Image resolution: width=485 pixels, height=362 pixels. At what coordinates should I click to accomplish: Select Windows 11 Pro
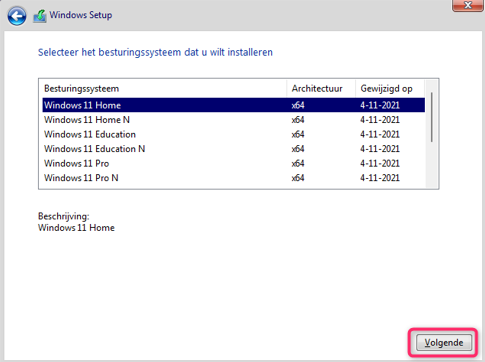[x=233, y=163]
